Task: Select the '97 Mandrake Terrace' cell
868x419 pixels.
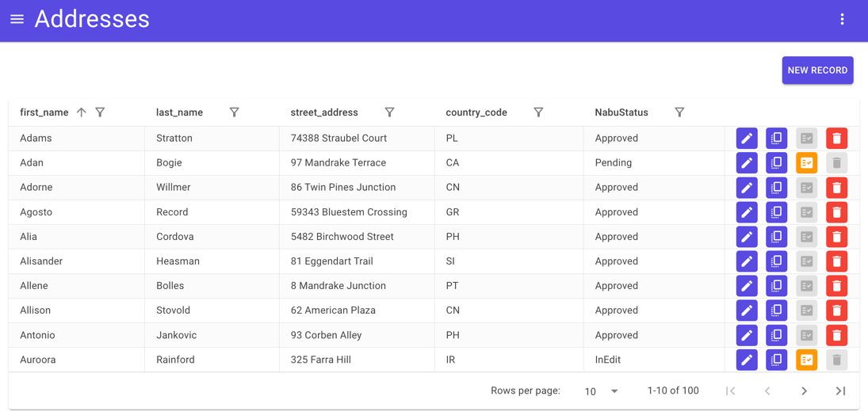Action: (x=357, y=163)
